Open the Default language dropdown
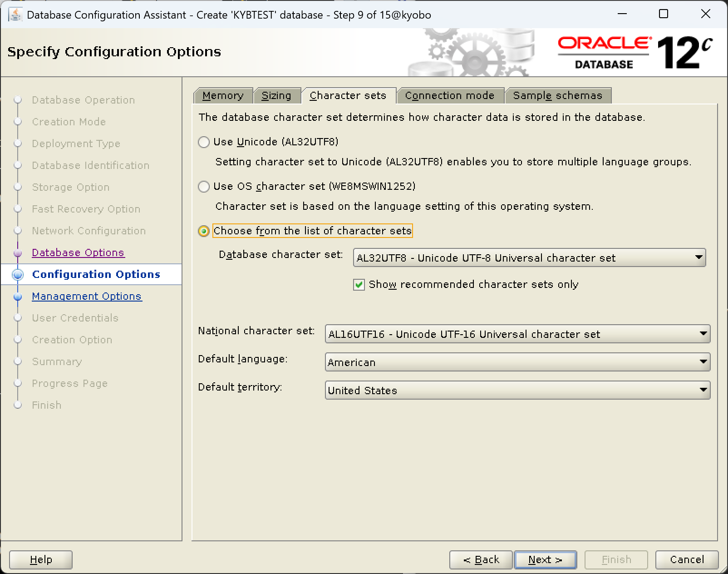Image resolution: width=728 pixels, height=574 pixels. pos(517,362)
